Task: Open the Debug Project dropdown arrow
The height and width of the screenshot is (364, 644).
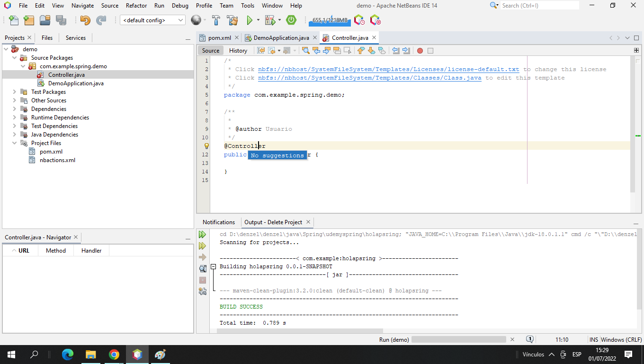Action: click(279, 20)
